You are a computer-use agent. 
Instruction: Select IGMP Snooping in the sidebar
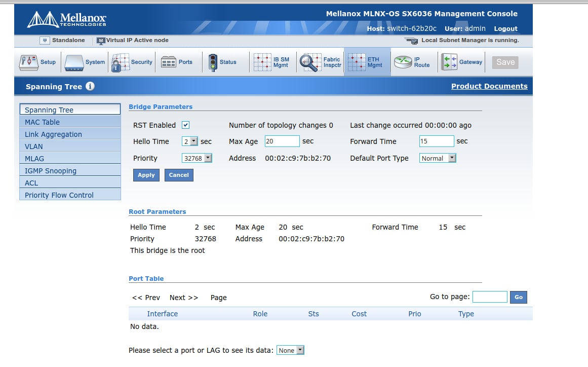[70, 171]
